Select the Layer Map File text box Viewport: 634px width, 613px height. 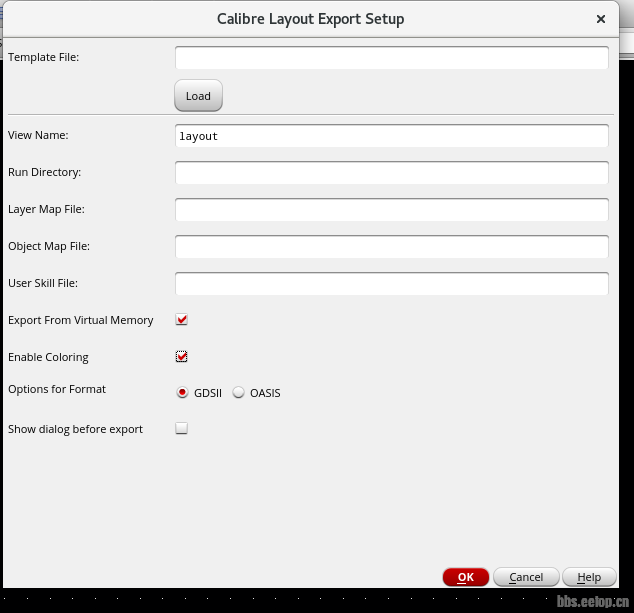391,209
